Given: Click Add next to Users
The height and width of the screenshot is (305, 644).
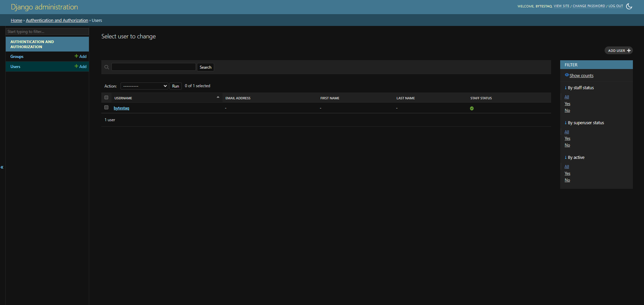Looking at the screenshot, I should click(x=80, y=66).
